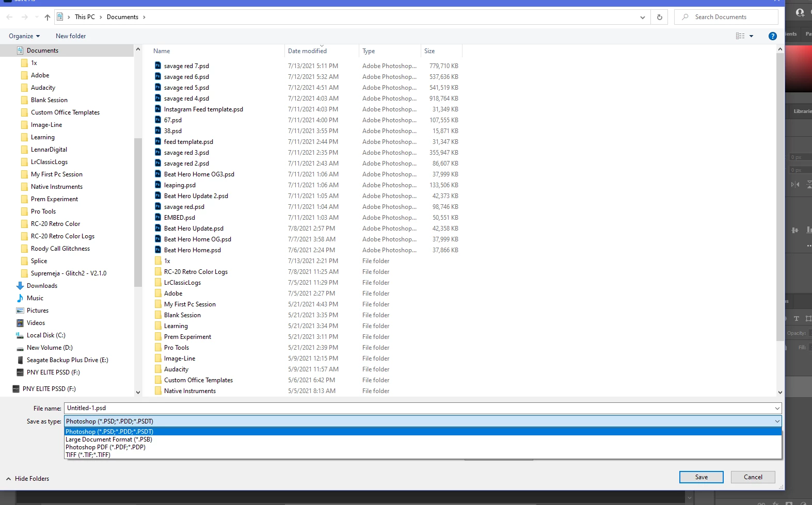Choose TIFF (*.TIF;*.TIFF) format option
The height and width of the screenshot is (505, 812).
(x=423, y=455)
